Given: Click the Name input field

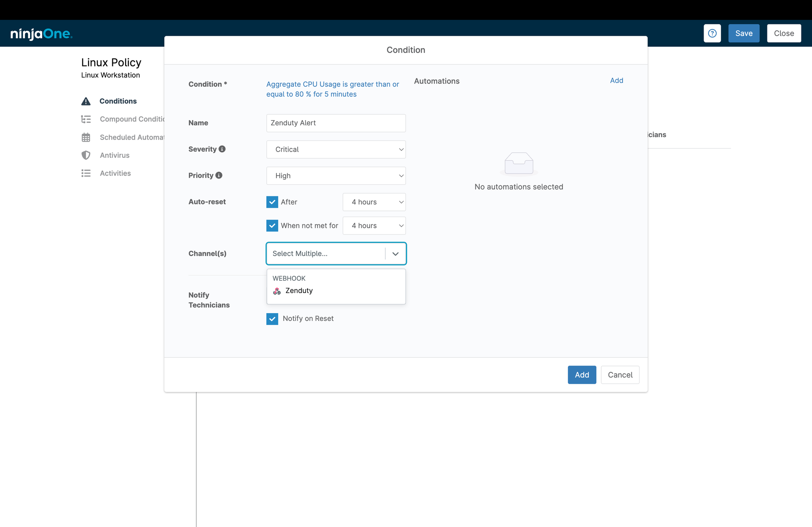Looking at the screenshot, I should pos(336,123).
